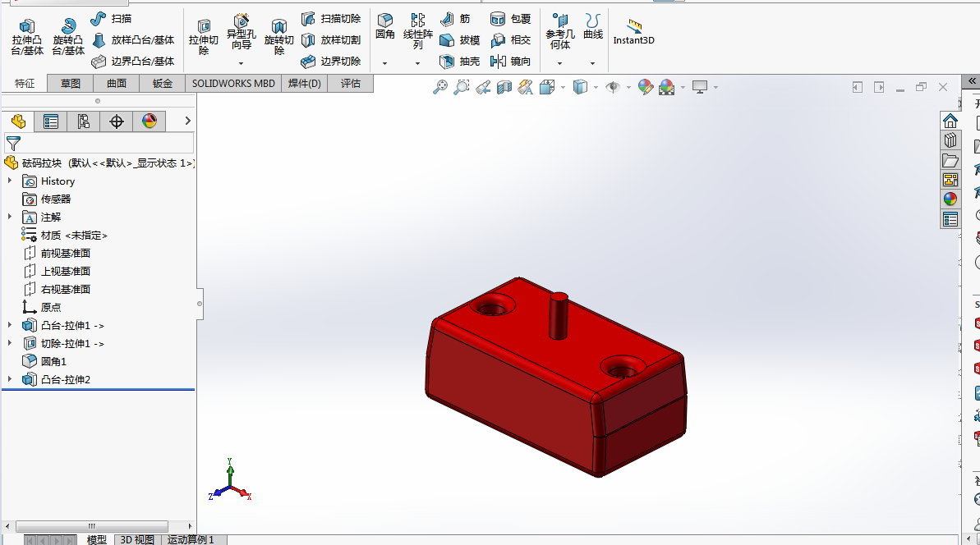Image resolution: width=980 pixels, height=545 pixels.
Task: Select the Extruded Boss/Base tool (拉伸凸台/基体)
Action: click(27, 37)
